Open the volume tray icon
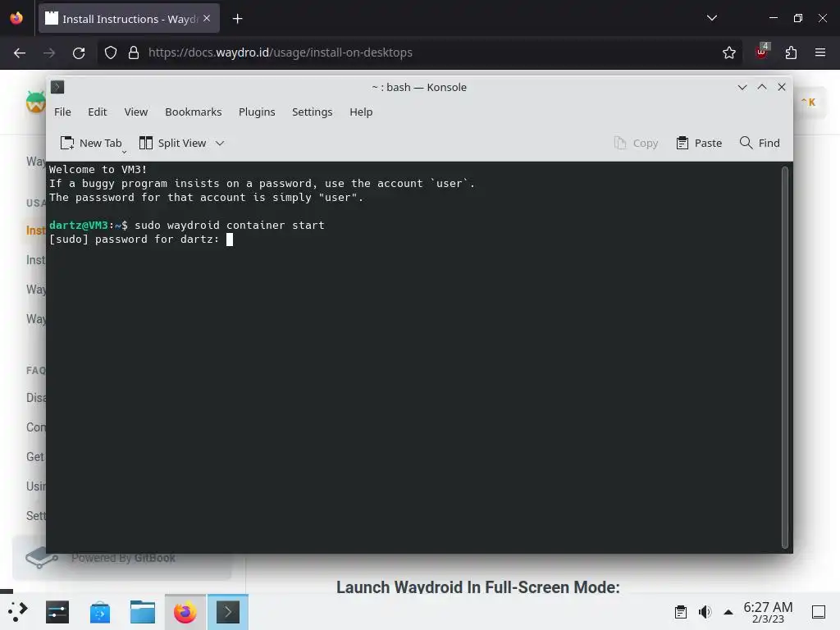The width and height of the screenshot is (840, 630). point(705,612)
